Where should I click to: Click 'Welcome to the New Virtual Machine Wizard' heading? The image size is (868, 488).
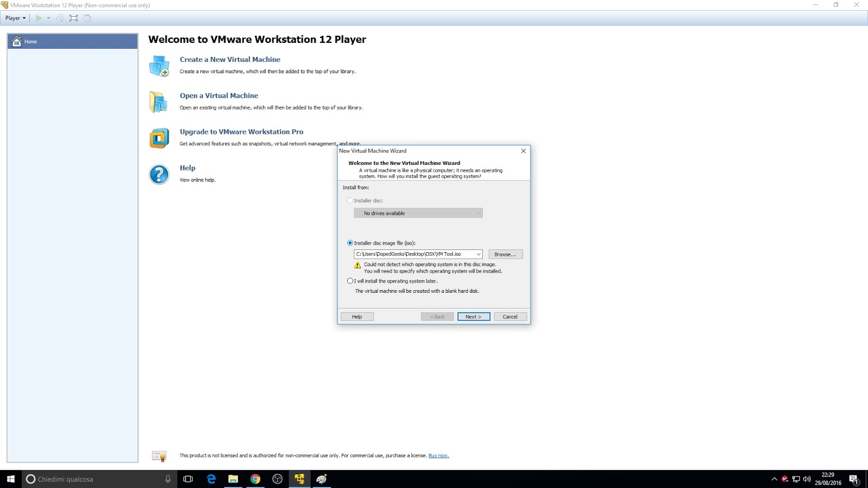coord(404,163)
